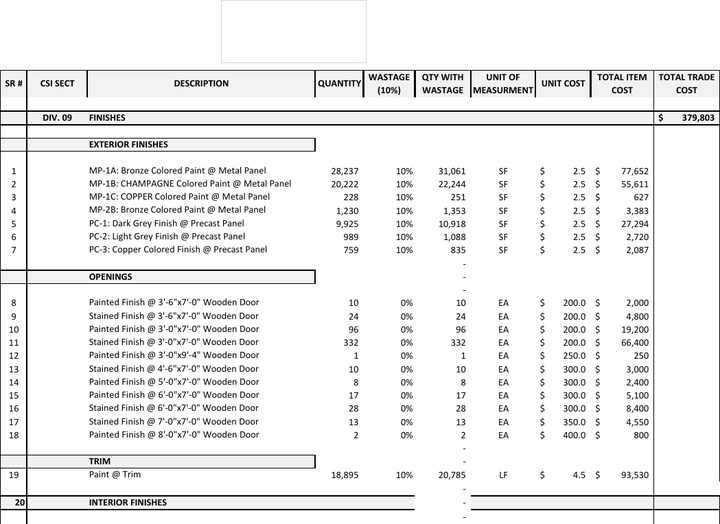Select the LF unit of measurement

click(x=503, y=475)
